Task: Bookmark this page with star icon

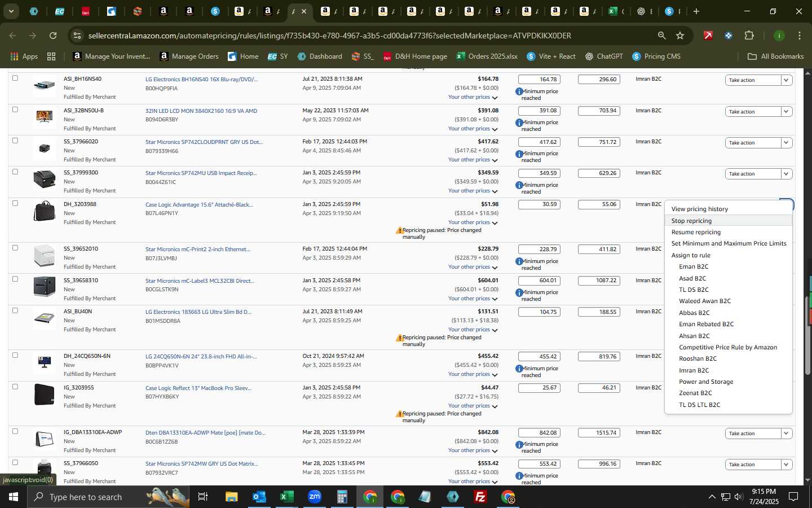Action: tap(680, 36)
